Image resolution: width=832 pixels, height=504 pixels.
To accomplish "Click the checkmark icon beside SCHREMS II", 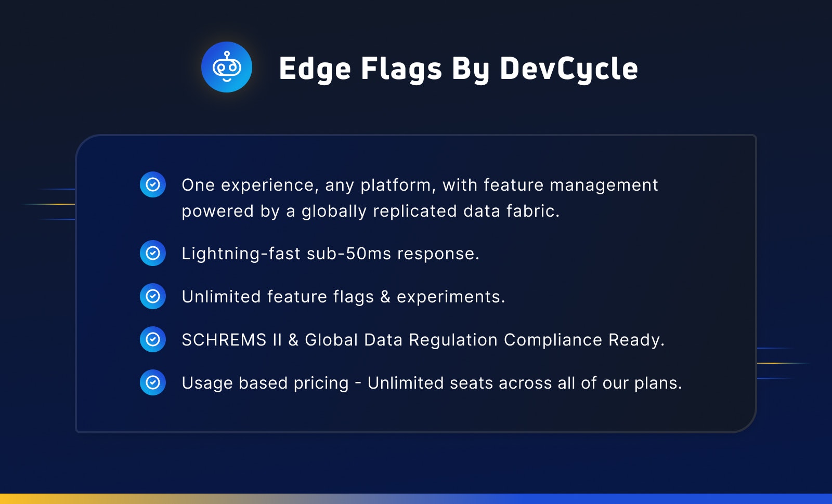I will [x=153, y=339].
